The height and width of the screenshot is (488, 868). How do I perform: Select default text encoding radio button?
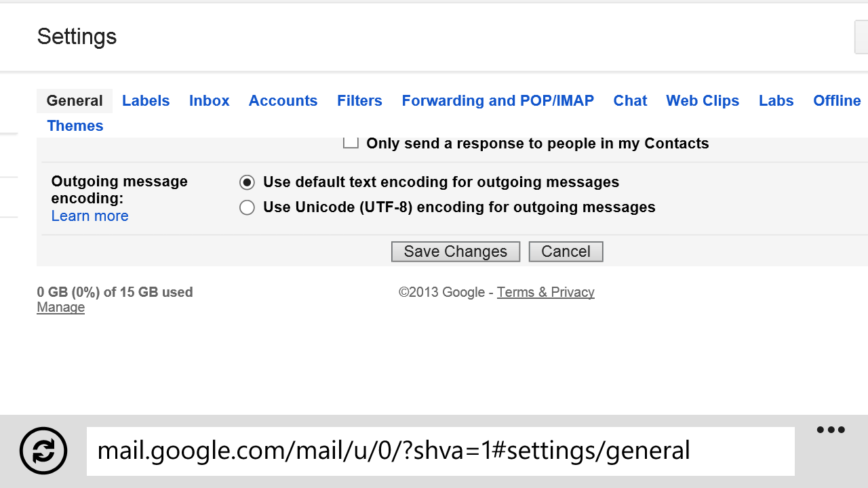(x=247, y=182)
